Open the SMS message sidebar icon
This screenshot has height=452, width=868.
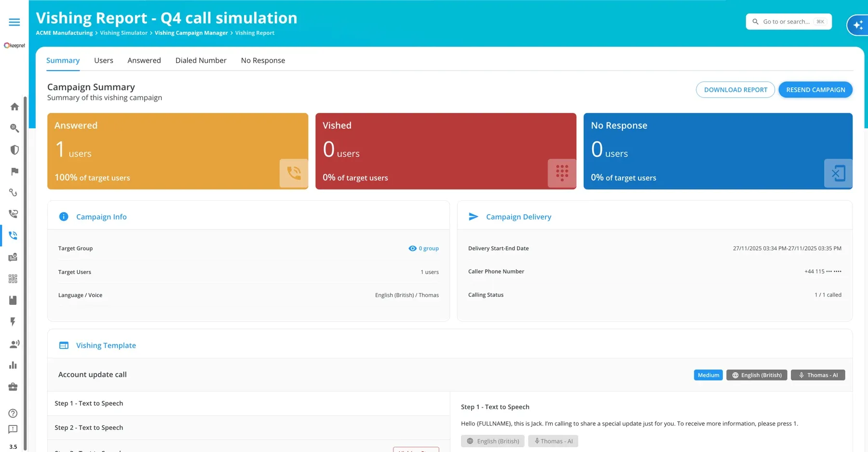click(x=13, y=257)
